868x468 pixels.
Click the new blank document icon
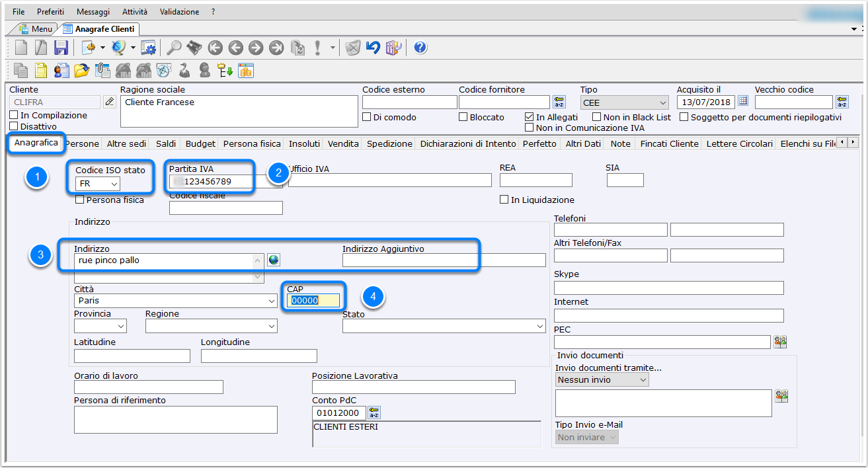pyautogui.click(x=21, y=48)
